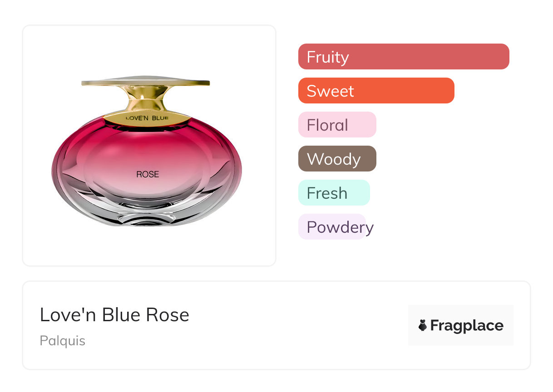The width and height of the screenshot is (553, 392).
Task: Select the orange Sweet accord bar
Action: click(x=376, y=91)
